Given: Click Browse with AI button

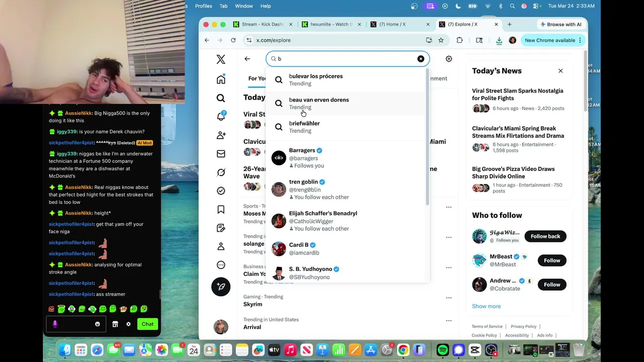Looking at the screenshot, I should 560,24.
